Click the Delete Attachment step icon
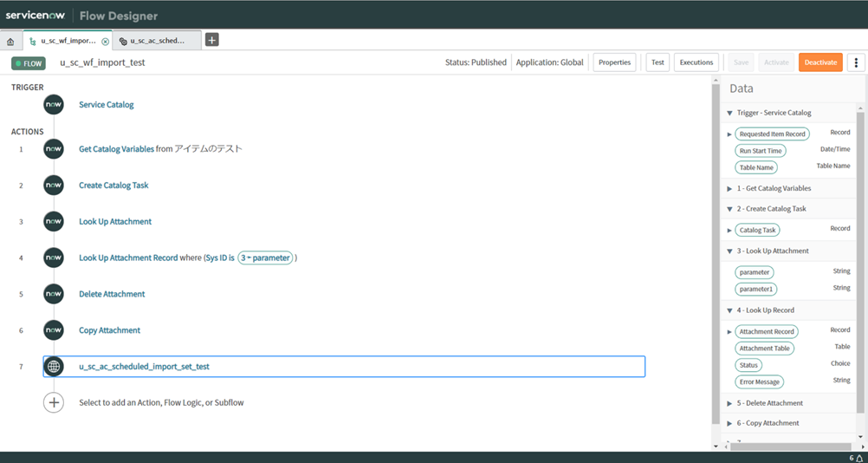The width and height of the screenshot is (868, 463). click(x=54, y=294)
